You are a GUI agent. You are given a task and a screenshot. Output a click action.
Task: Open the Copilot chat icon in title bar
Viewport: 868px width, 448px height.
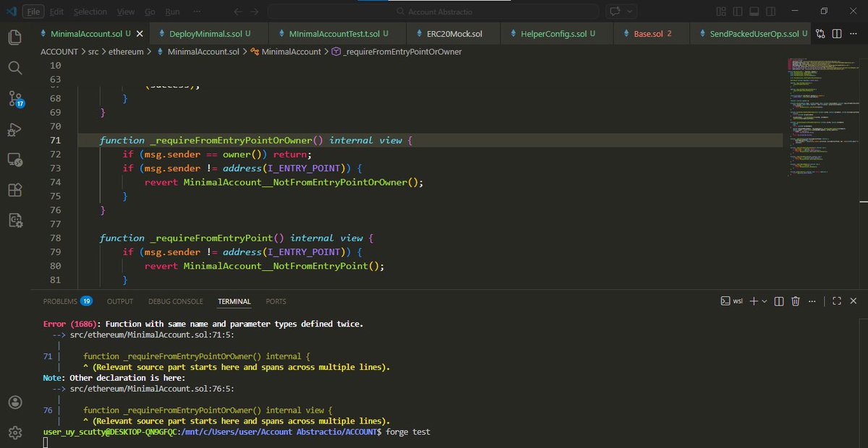616,12
